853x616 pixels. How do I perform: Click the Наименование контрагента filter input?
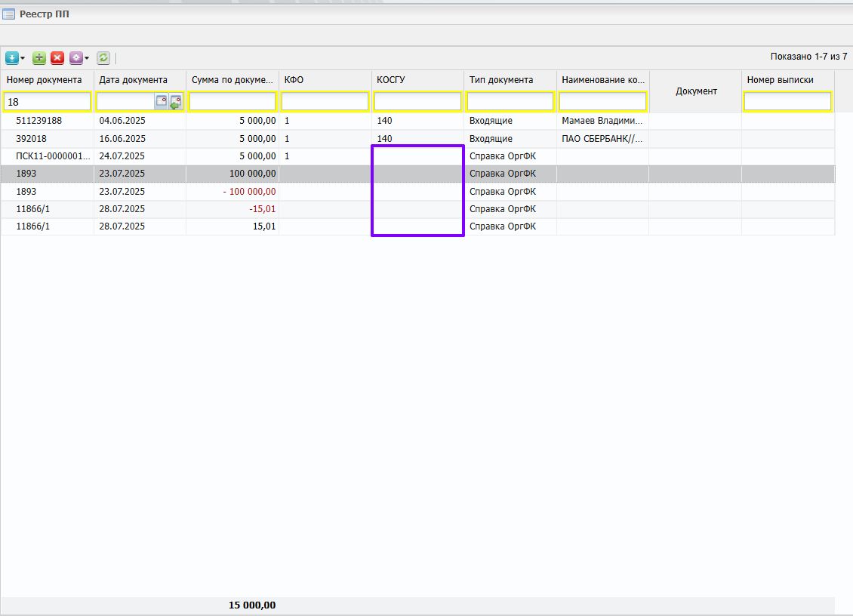(x=602, y=102)
